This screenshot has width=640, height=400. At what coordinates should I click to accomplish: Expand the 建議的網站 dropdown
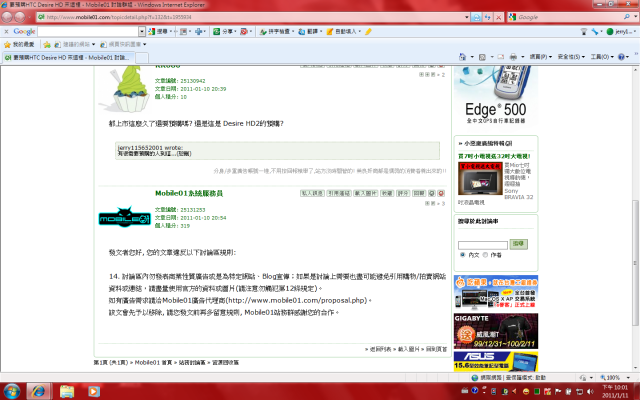click(x=93, y=44)
